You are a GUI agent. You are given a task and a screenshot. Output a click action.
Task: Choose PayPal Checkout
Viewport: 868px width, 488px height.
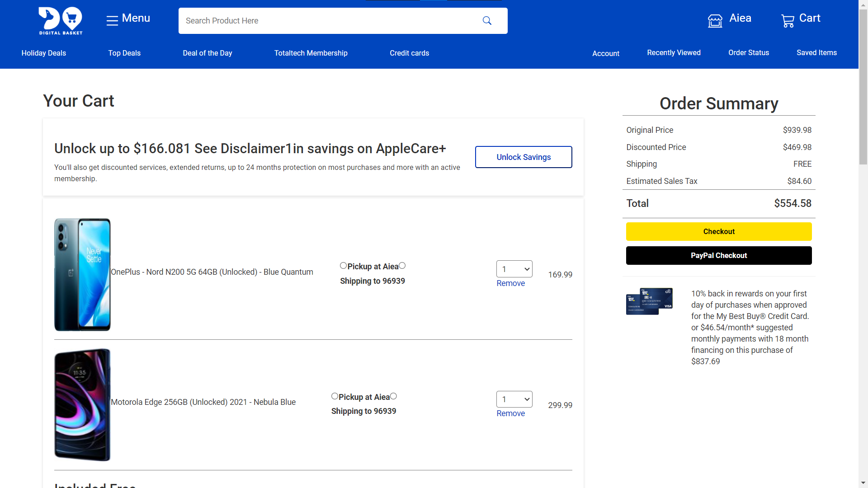click(x=719, y=255)
